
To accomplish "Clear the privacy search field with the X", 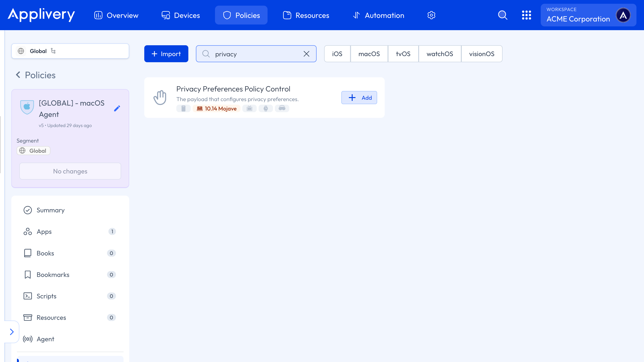I will tap(306, 53).
